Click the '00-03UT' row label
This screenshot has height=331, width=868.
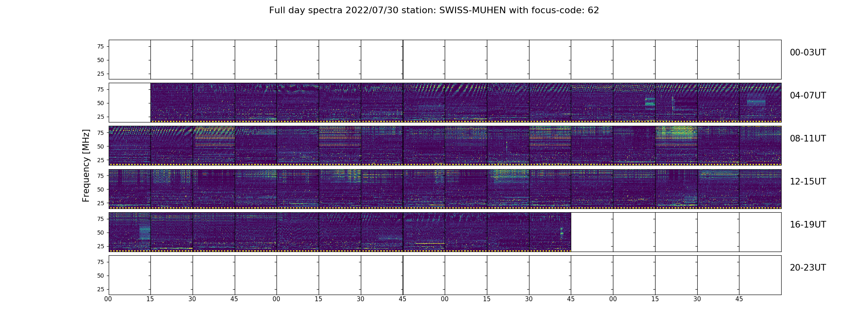click(x=808, y=53)
